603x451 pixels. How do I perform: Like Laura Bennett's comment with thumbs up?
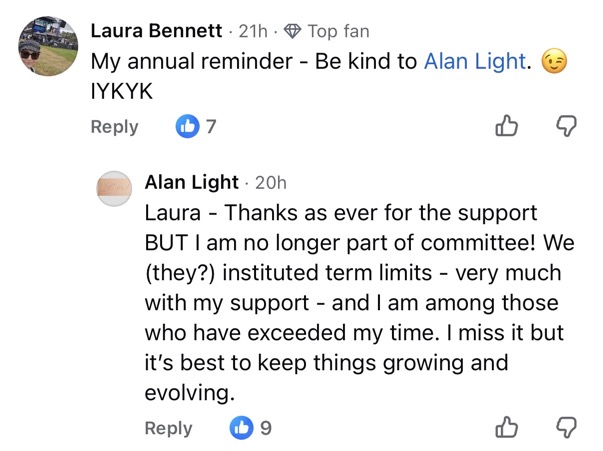coord(508,127)
